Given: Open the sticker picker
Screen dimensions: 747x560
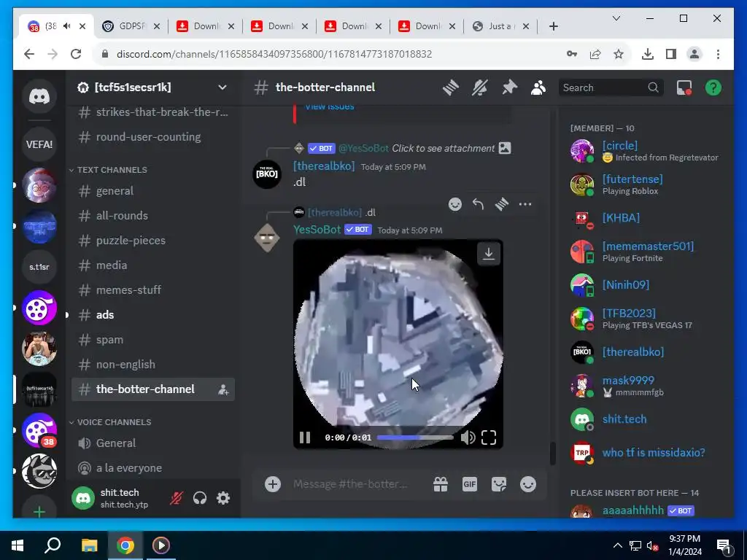Looking at the screenshot, I should point(499,484).
